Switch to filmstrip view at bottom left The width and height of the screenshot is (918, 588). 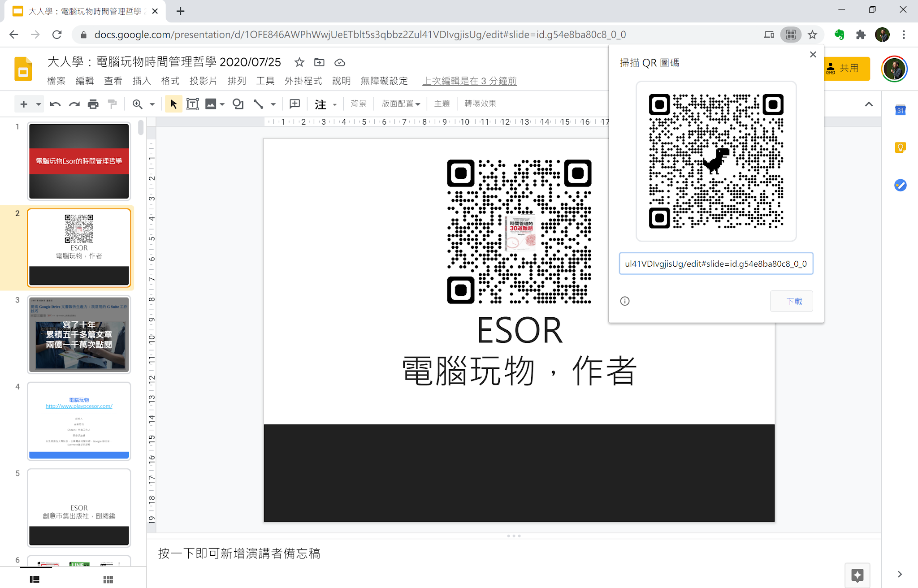(x=35, y=579)
